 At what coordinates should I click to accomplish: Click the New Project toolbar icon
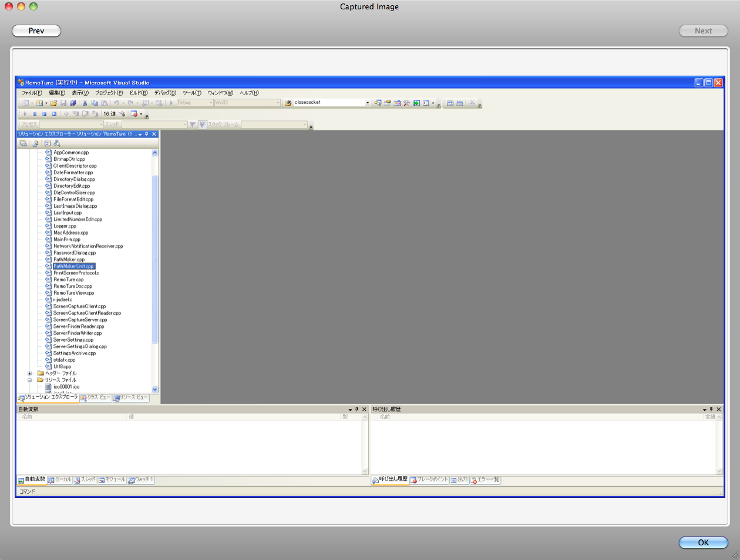(x=25, y=103)
